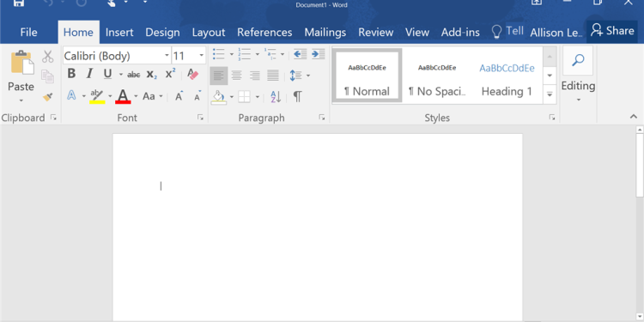Click the Bullets list icon
The height and width of the screenshot is (322, 644).
click(218, 54)
